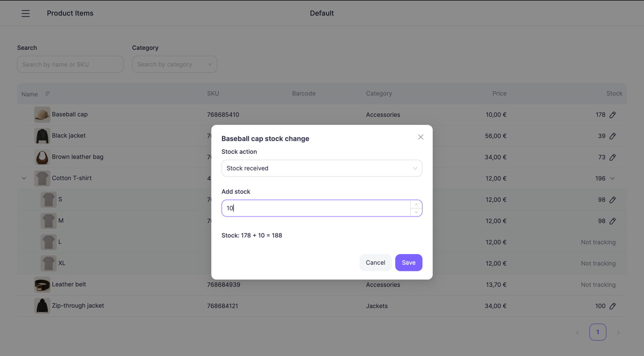
Task: Edit stock for Black jacket
Action: pyautogui.click(x=613, y=136)
